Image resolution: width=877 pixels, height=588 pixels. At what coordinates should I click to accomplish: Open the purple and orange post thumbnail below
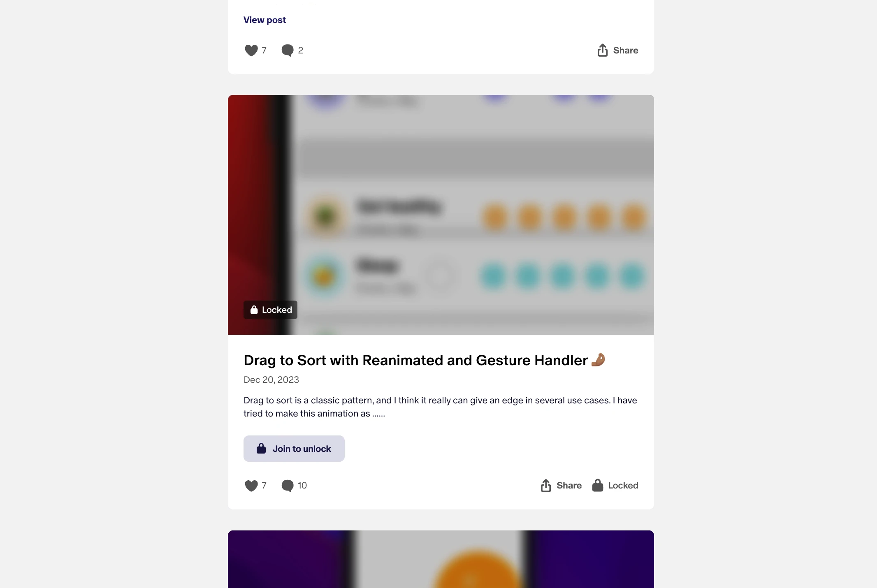[441, 559]
